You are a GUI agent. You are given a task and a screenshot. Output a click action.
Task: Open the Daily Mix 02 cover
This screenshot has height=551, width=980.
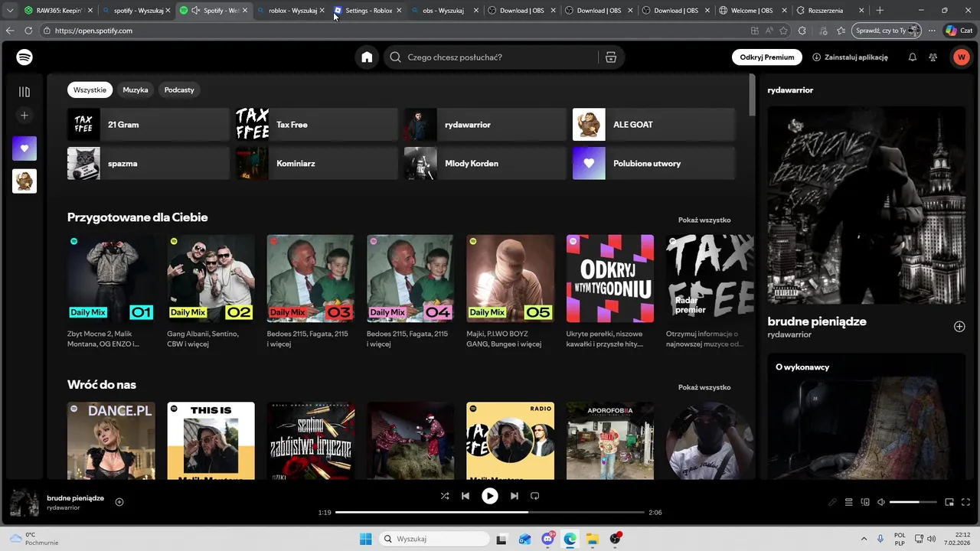(x=211, y=279)
